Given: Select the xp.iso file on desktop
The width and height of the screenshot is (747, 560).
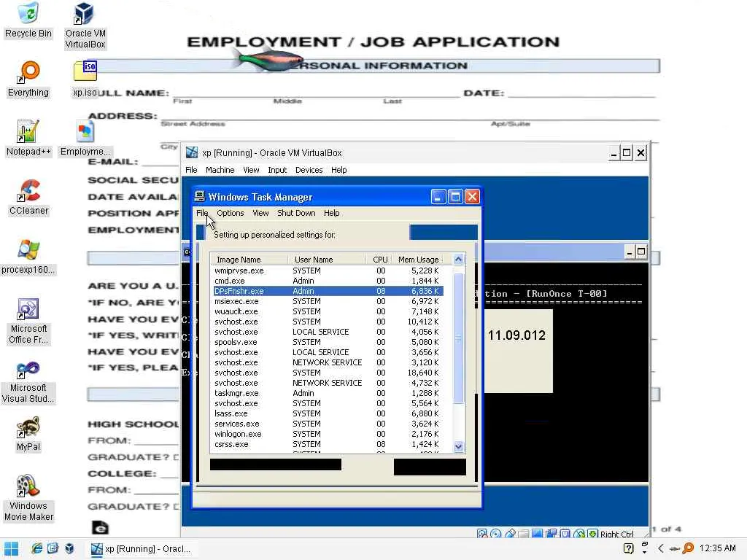Looking at the screenshot, I should click(85, 79).
